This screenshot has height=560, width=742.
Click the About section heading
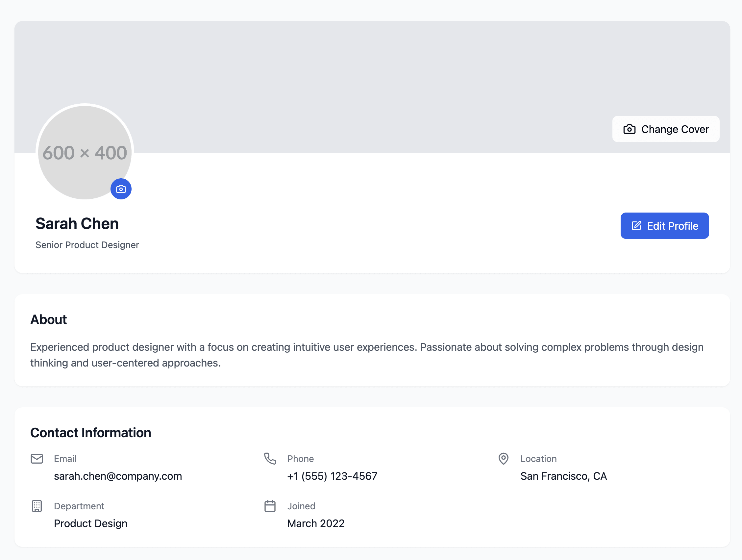(x=49, y=319)
